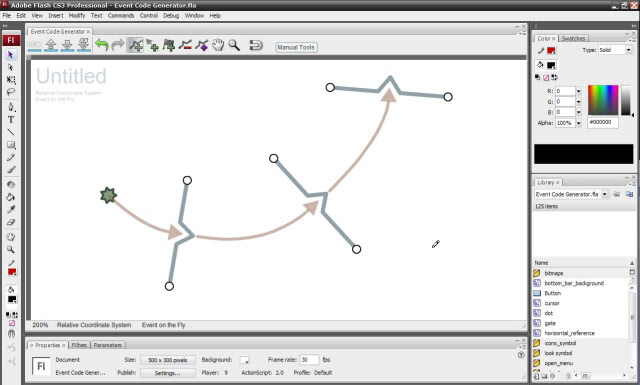
Task: Toggle the no-color button in Color panel
Action: pyautogui.click(x=546, y=78)
